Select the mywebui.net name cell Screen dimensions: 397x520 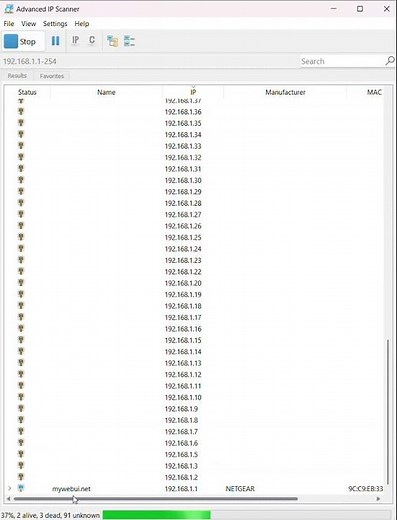tap(71, 489)
